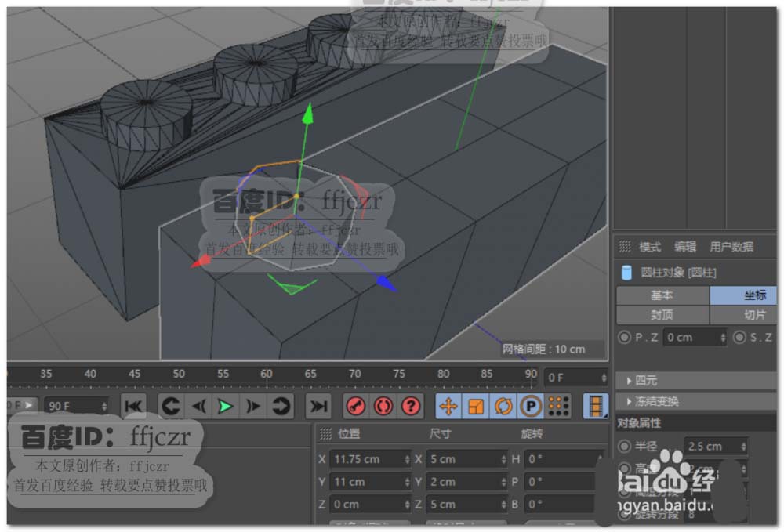Click size X 5 cm field
The height and width of the screenshot is (532, 784).
466,459
